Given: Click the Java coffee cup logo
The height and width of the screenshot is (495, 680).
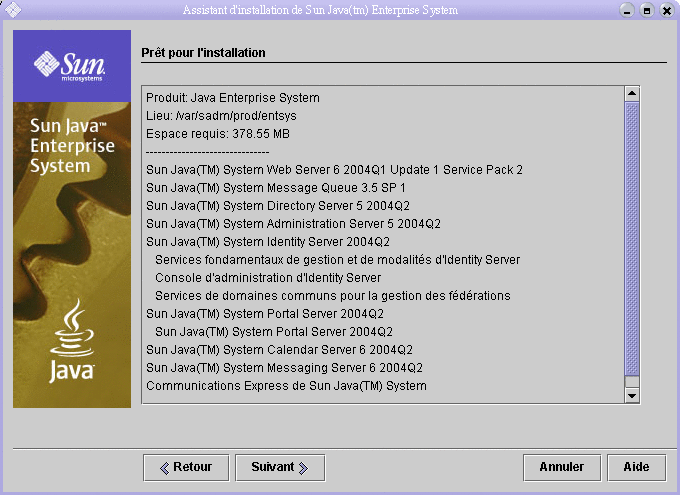Looking at the screenshot, I should [x=72, y=341].
